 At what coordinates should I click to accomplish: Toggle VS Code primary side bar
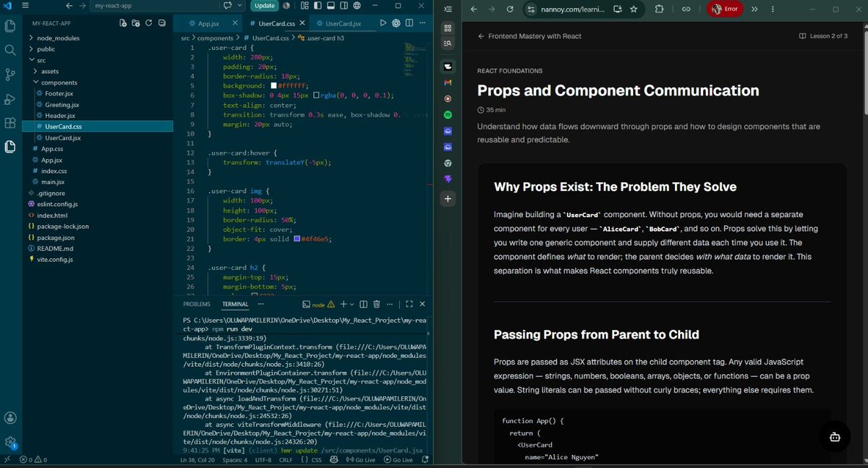pos(316,6)
